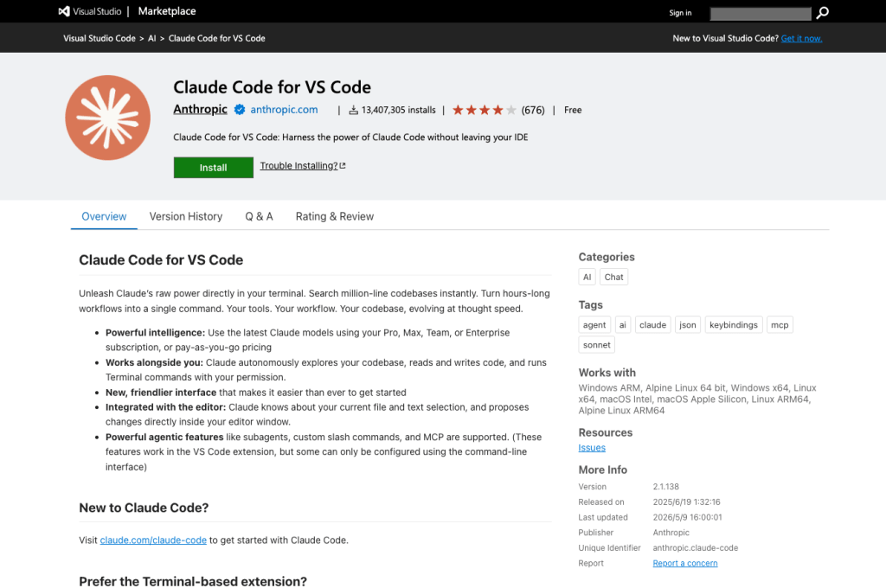
Task: Click the star rating icons
Action: (x=485, y=110)
